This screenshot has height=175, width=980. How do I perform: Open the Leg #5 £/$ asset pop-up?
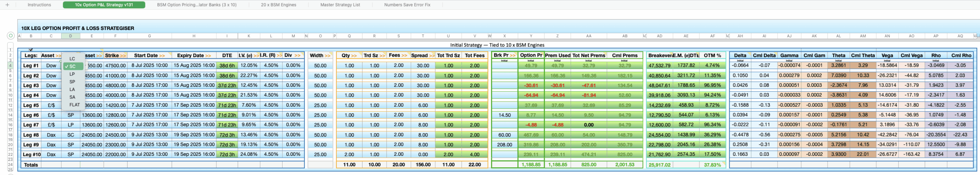tap(51, 105)
